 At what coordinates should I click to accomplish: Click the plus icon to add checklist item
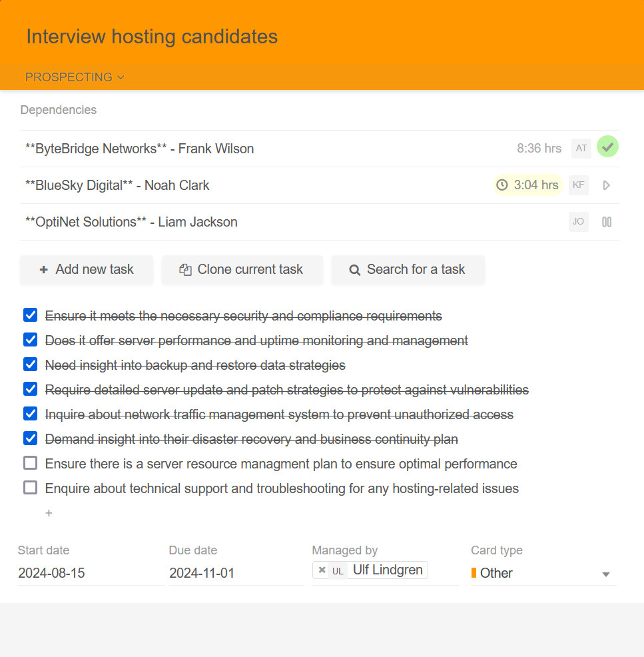coord(49,513)
